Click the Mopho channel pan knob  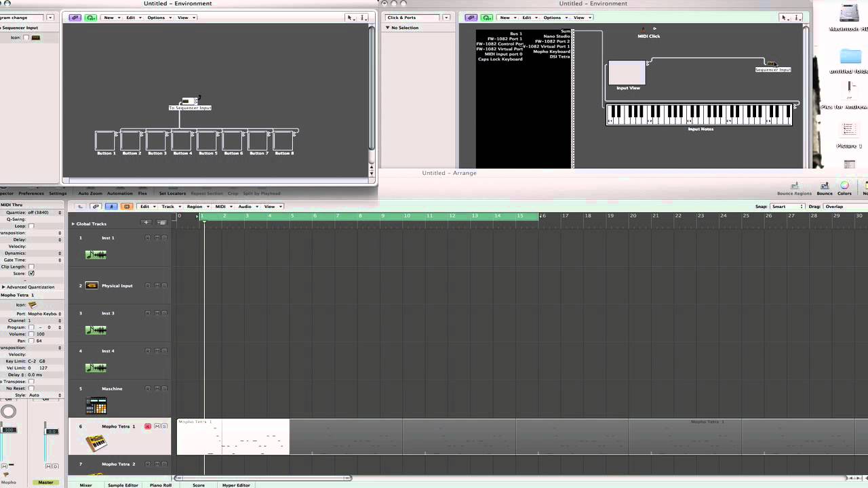[x=9, y=411]
